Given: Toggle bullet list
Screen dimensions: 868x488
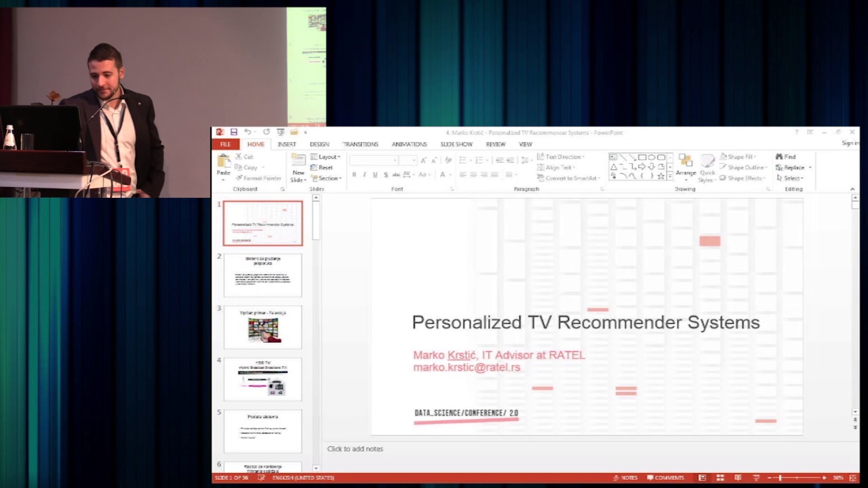Looking at the screenshot, I should click(x=464, y=161).
